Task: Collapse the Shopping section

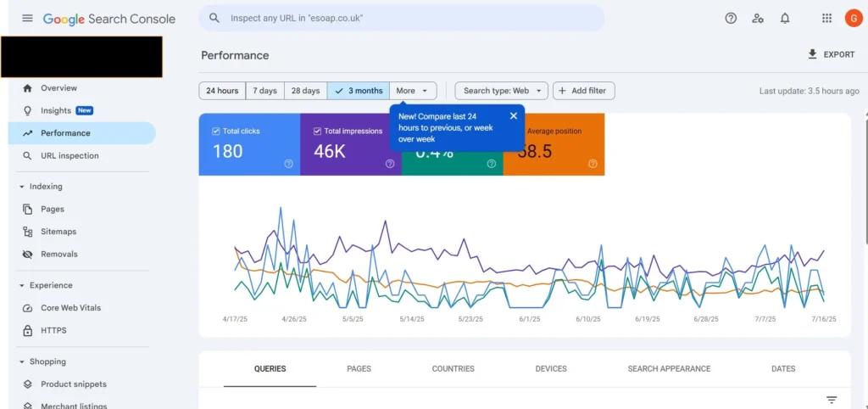Action: pyautogui.click(x=22, y=361)
